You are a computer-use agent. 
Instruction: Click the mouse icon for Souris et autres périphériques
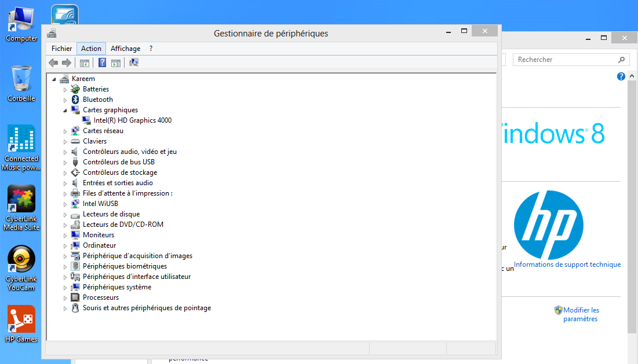pos(75,308)
